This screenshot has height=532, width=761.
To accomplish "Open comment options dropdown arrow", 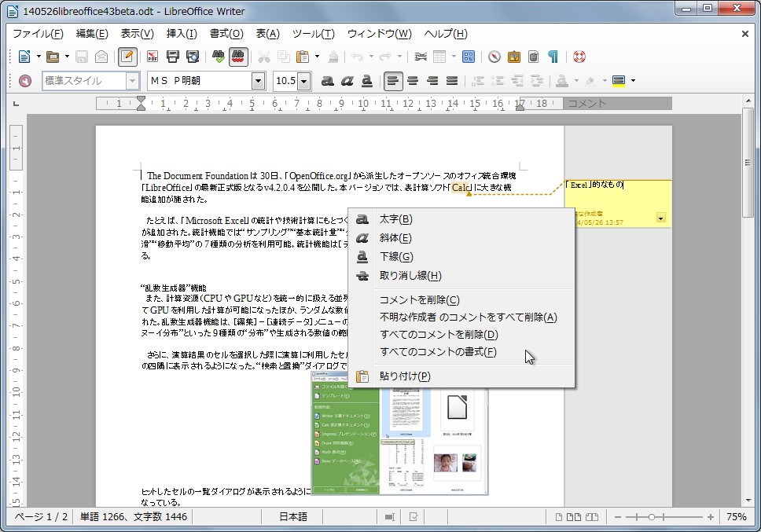I will coord(660,218).
